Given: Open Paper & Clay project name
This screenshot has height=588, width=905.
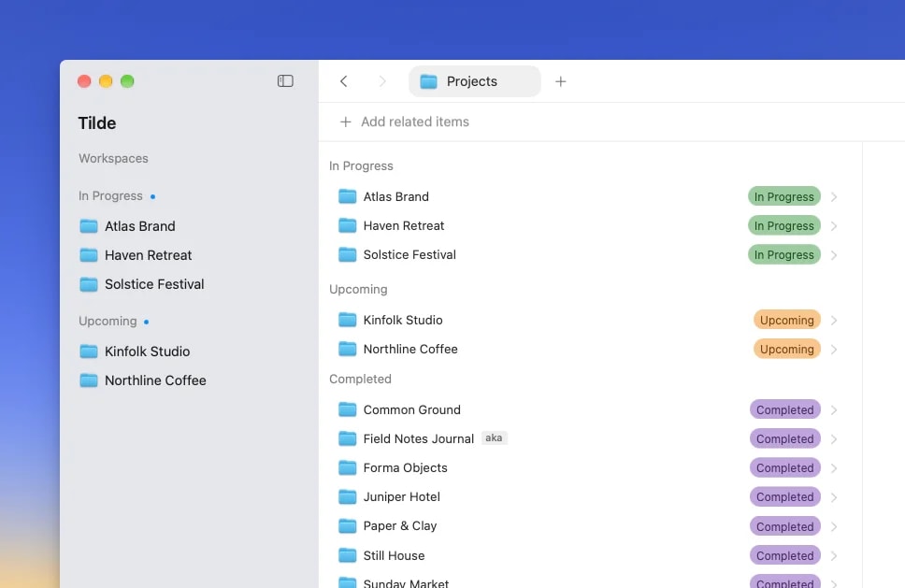Looking at the screenshot, I should pyautogui.click(x=400, y=526).
